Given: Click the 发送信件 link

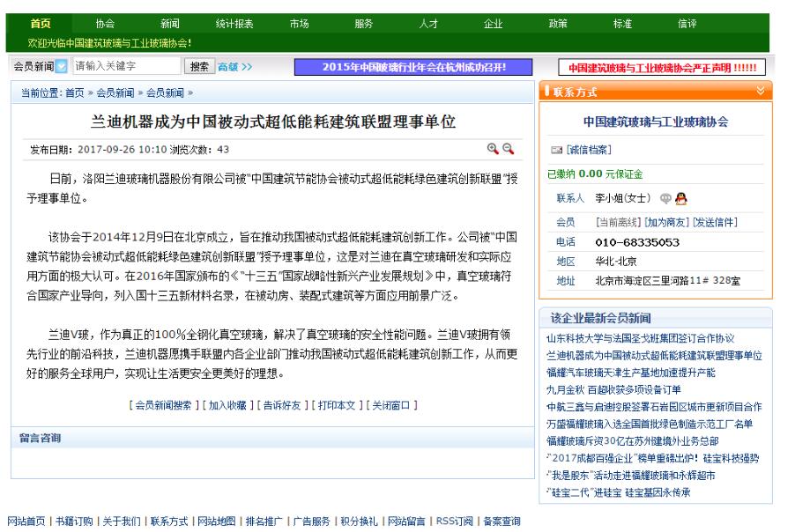Looking at the screenshot, I should tap(715, 223).
